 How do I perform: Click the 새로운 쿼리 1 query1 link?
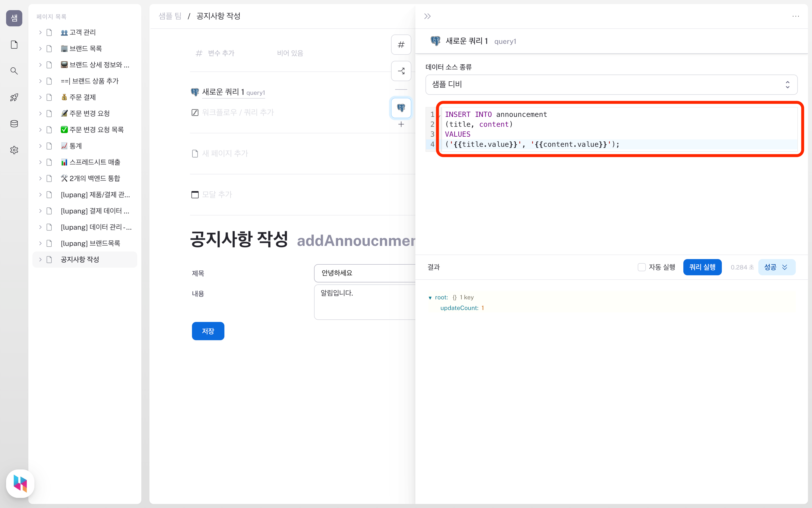(x=234, y=92)
